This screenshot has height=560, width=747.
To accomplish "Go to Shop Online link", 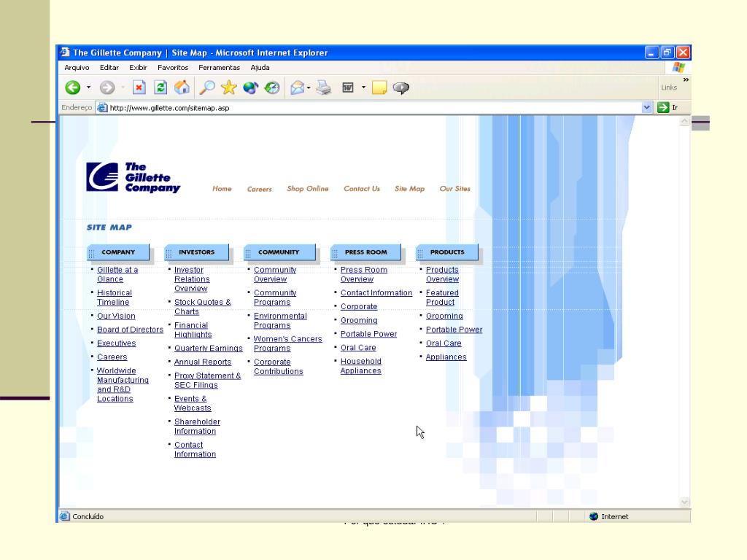I will click(x=308, y=189).
